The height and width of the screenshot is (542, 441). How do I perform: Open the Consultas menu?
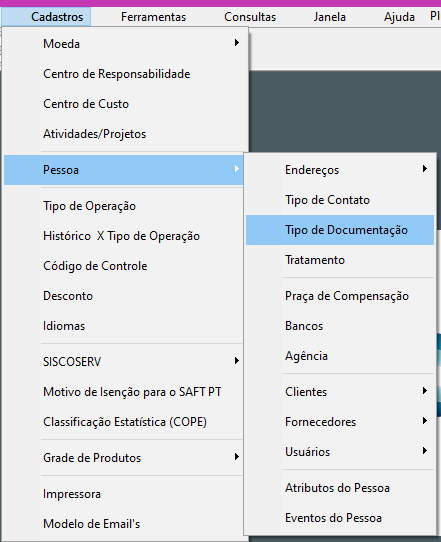[250, 17]
